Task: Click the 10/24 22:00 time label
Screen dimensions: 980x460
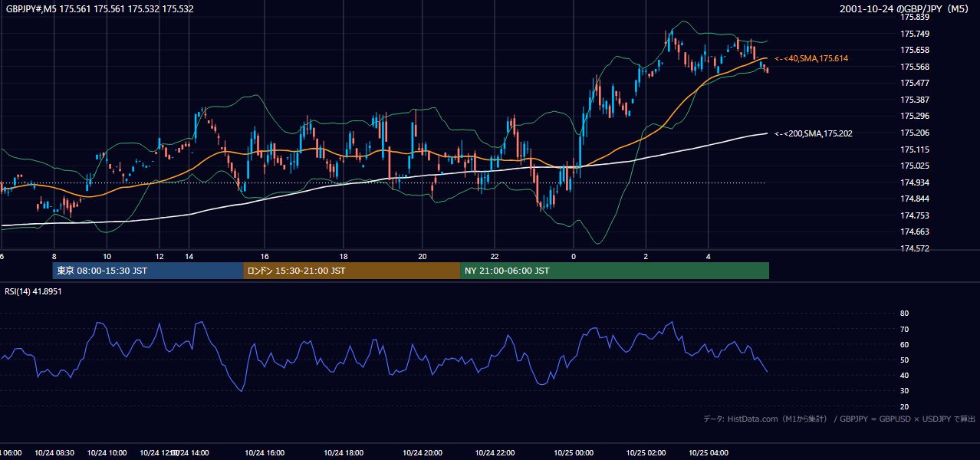Action: (x=495, y=452)
